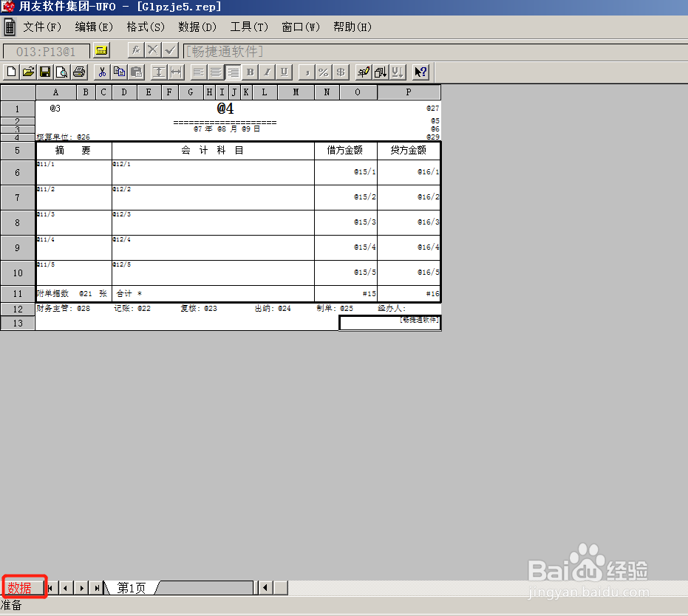The width and height of the screenshot is (688, 616).
Task: Open the 窗口(W) menu
Action: 301,27
